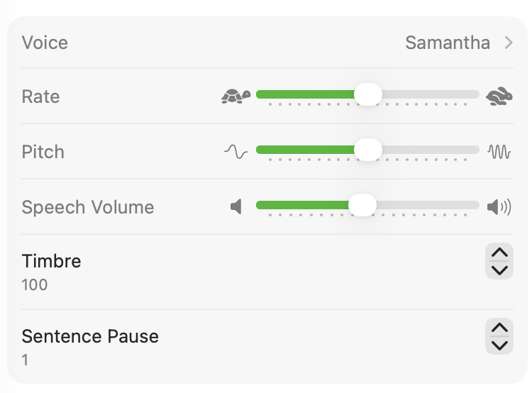Click the high pitch wave icon
Viewport: 532px width, 393px height.
499,151
